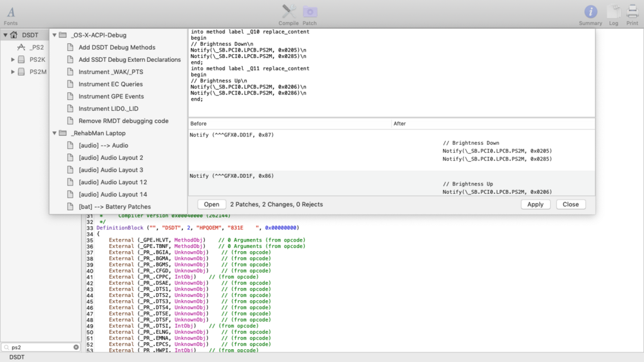The width and height of the screenshot is (644, 362).
Task: Click into the ps2 search field
Action: [40, 347]
